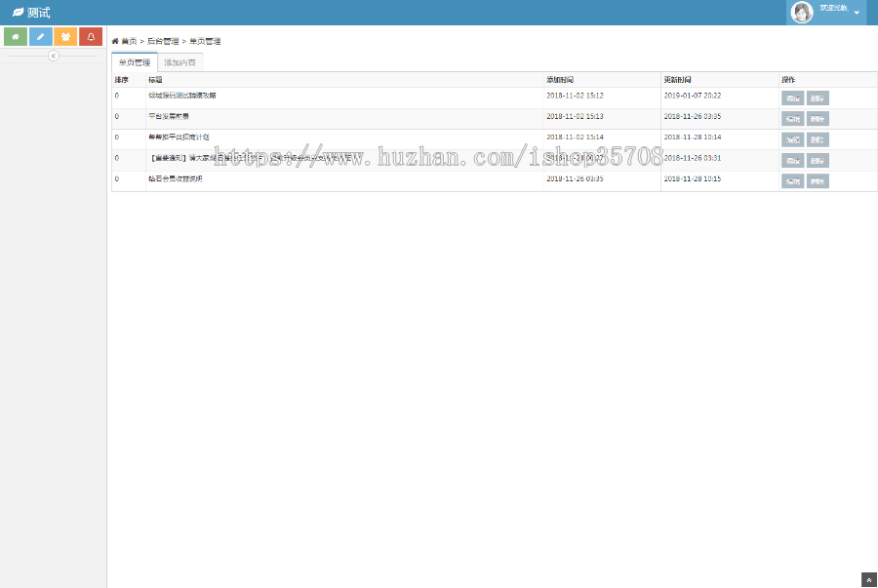Click the title in the last table row

pos(176,179)
